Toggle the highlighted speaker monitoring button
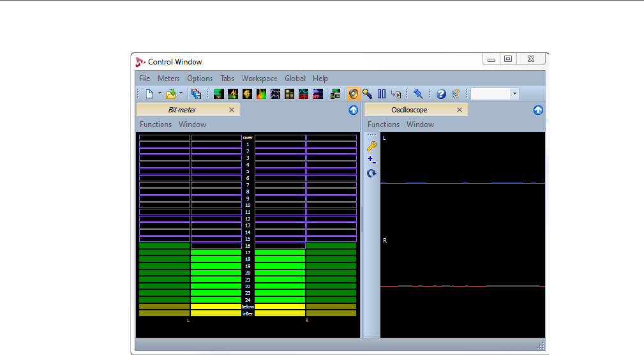 click(354, 94)
